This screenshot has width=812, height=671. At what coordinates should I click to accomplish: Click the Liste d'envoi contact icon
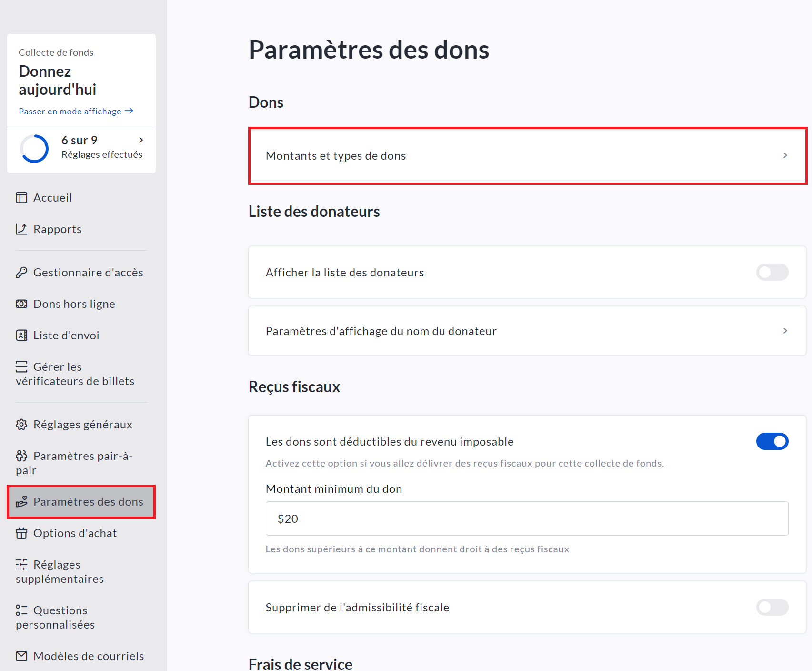21,335
